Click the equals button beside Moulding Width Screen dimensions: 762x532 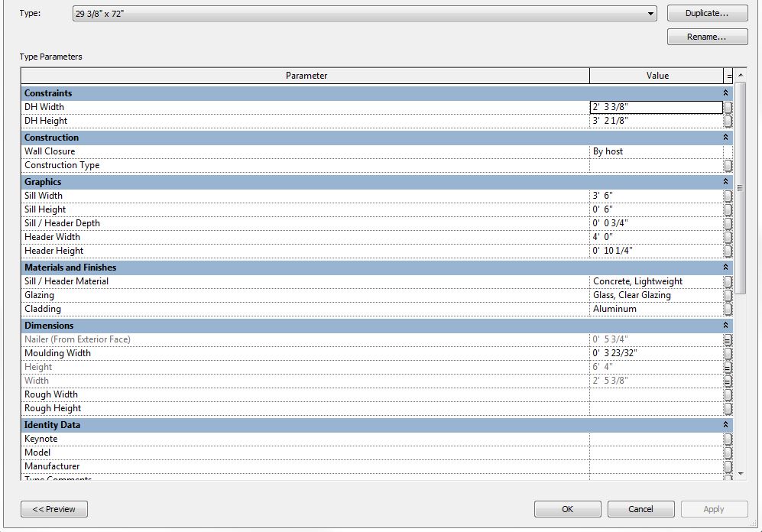click(728, 354)
